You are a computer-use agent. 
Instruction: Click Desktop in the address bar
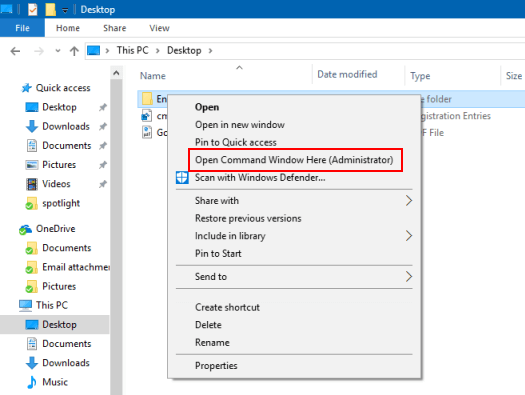(184, 51)
